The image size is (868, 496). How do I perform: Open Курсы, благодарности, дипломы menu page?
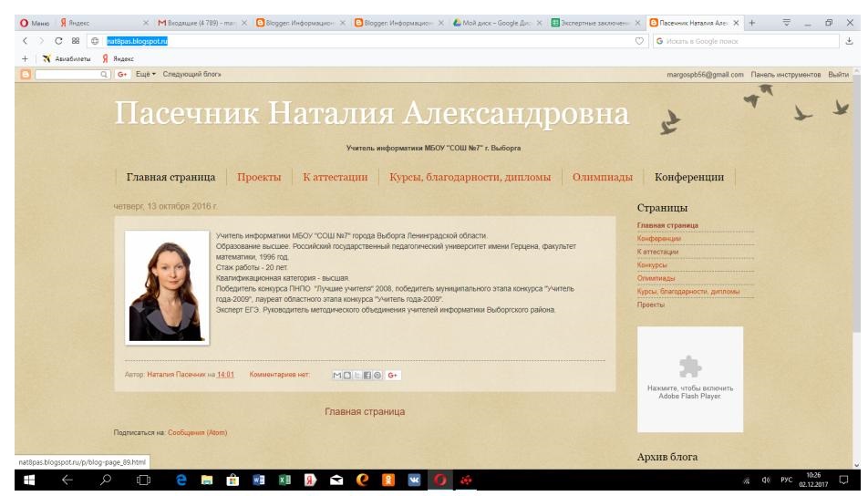[470, 177]
